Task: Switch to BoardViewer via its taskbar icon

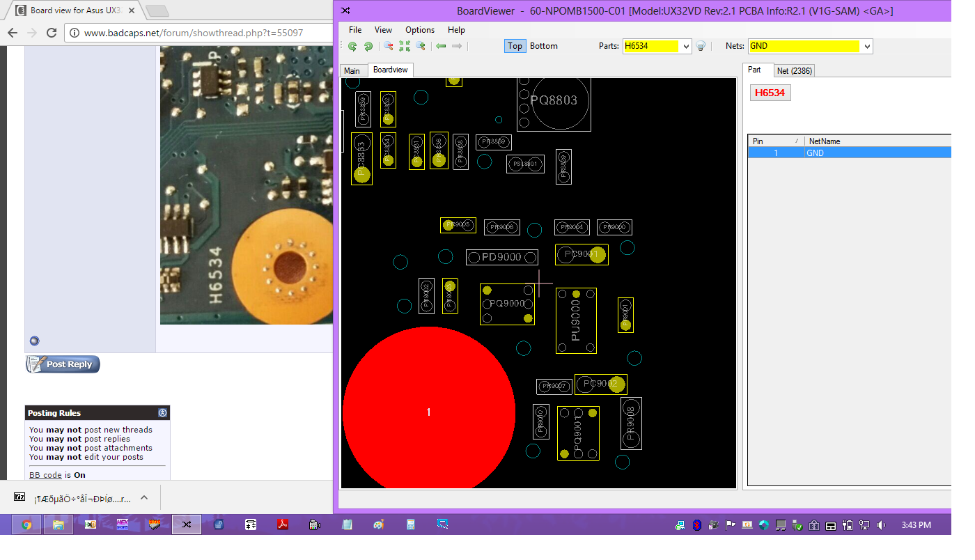Action: 187,524
